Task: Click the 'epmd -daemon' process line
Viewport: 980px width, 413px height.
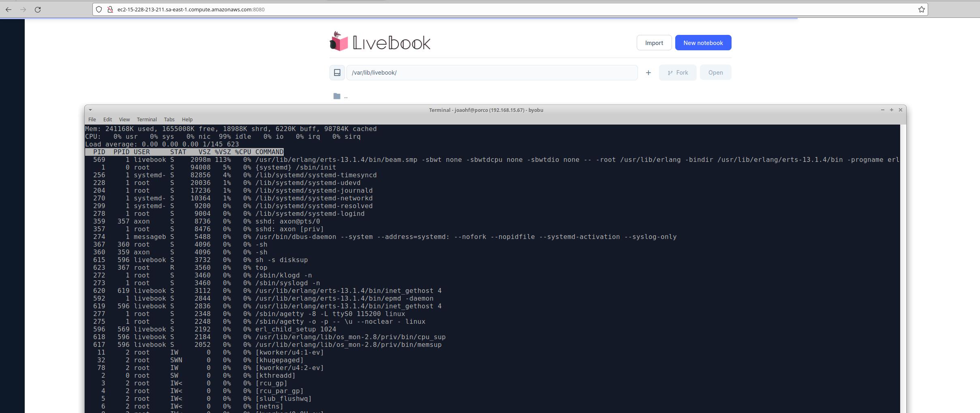Action: tap(259, 298)
